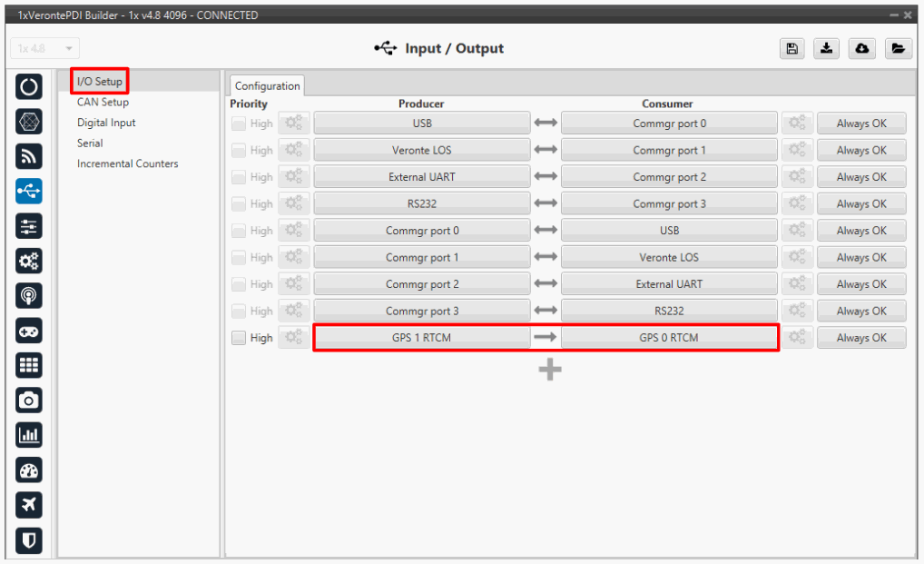
Task: Toggle High priority checkbox for RS232 producer
Action: point(239,204)
